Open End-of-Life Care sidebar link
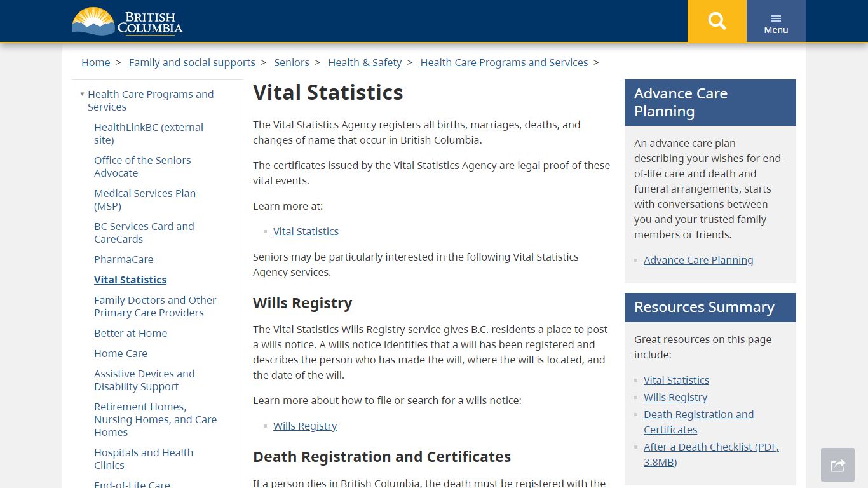The width and height of the screenshot is (868, 488). (132, 484)
